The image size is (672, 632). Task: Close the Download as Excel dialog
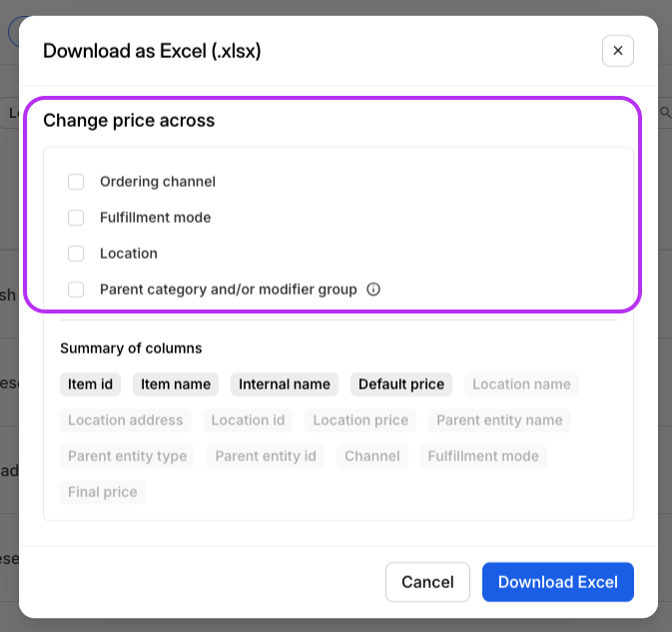pyautogui.click(x=618, y=51)
